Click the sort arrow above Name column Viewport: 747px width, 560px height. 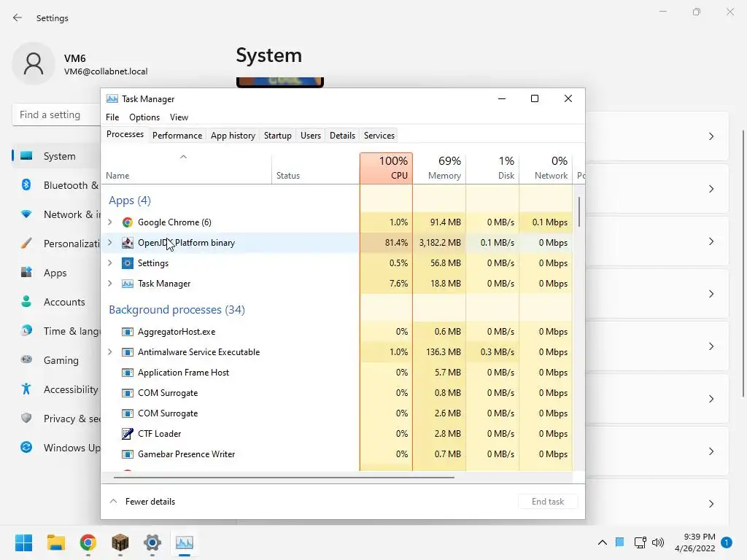183,157
